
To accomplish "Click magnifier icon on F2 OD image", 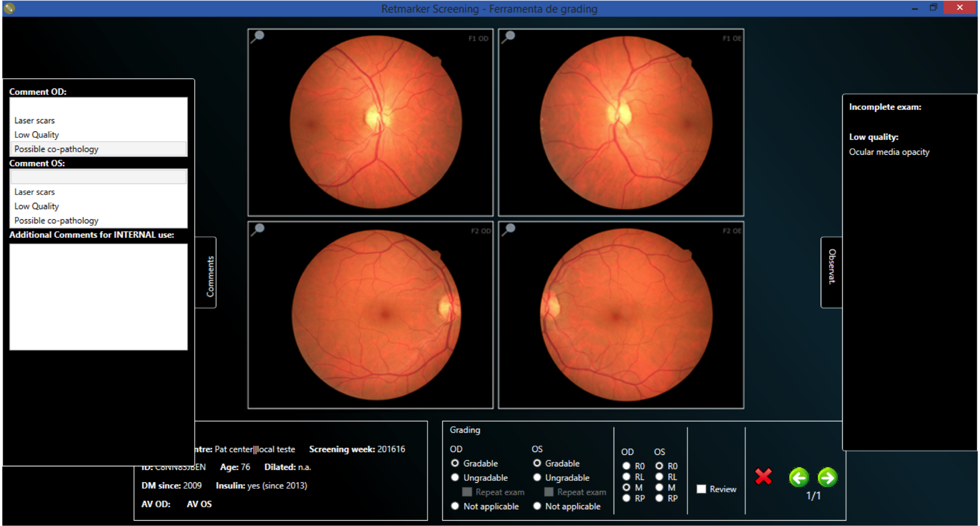I will pos(257,229).
